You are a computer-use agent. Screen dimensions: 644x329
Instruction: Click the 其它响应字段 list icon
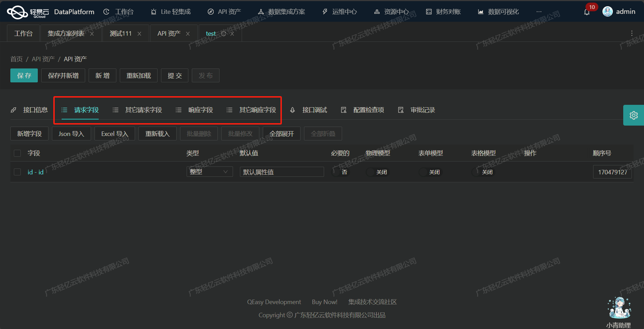pyautogui.click(x=230, y=110)
